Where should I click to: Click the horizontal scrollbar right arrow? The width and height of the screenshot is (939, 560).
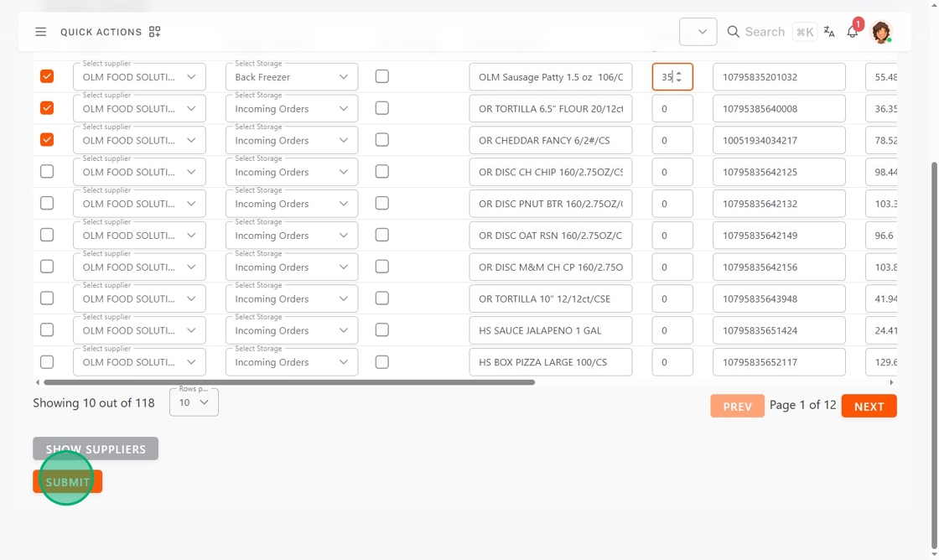click(x=891, y=382)
